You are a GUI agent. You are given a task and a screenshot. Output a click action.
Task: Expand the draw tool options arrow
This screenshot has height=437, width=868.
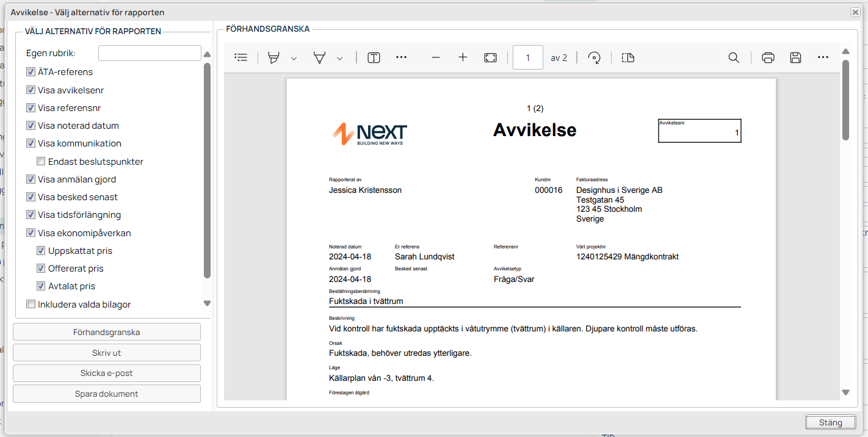click(x=339, y=58)
